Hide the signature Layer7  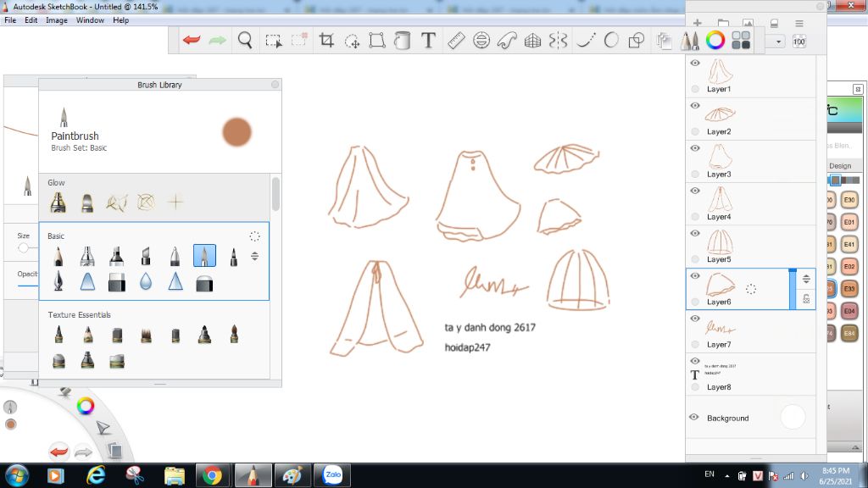coord(695,319)
